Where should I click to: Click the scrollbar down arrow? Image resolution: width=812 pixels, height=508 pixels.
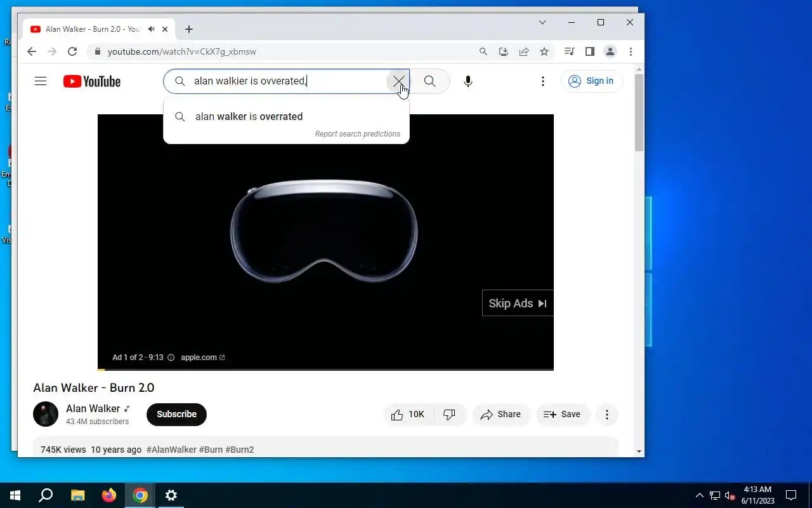[x=639, y=451]
